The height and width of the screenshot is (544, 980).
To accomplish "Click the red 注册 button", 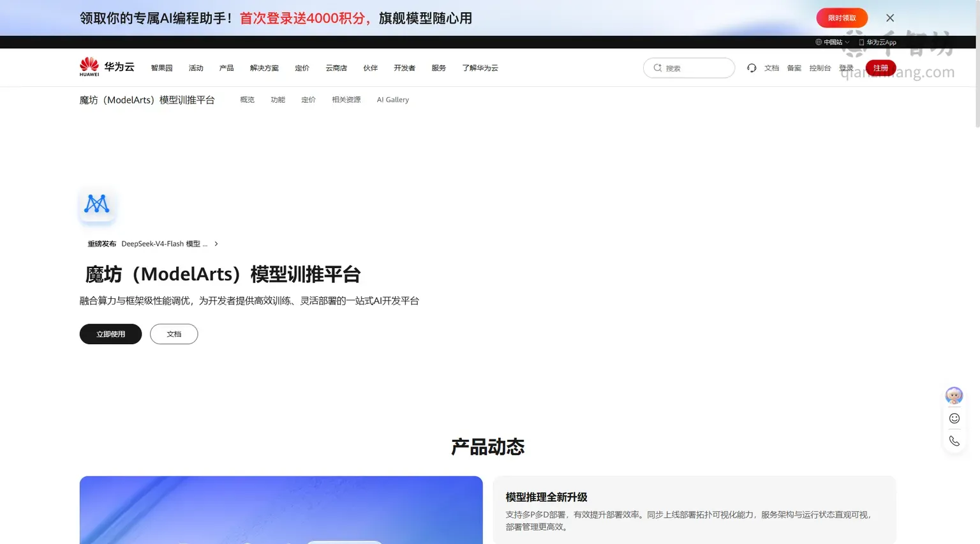I will pyautogui.click(x=880, y=68).
